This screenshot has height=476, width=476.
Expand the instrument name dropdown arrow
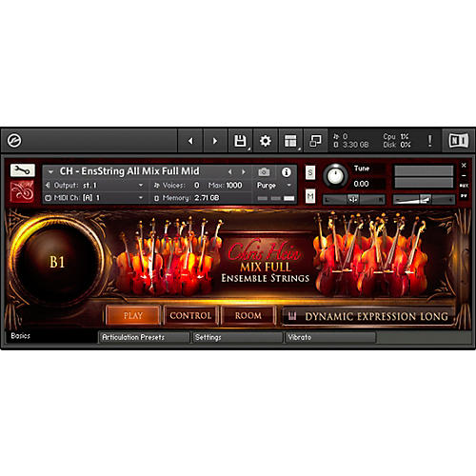tap(50, 172)
